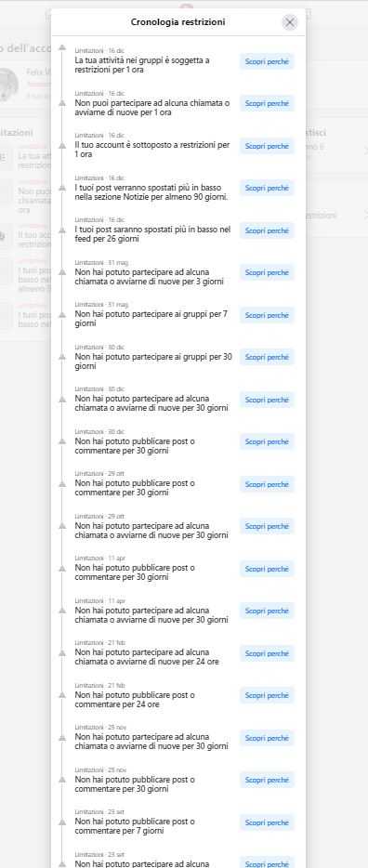Click warning icon beside Notizie 90 giorni entry

click(x=62, y=188)
